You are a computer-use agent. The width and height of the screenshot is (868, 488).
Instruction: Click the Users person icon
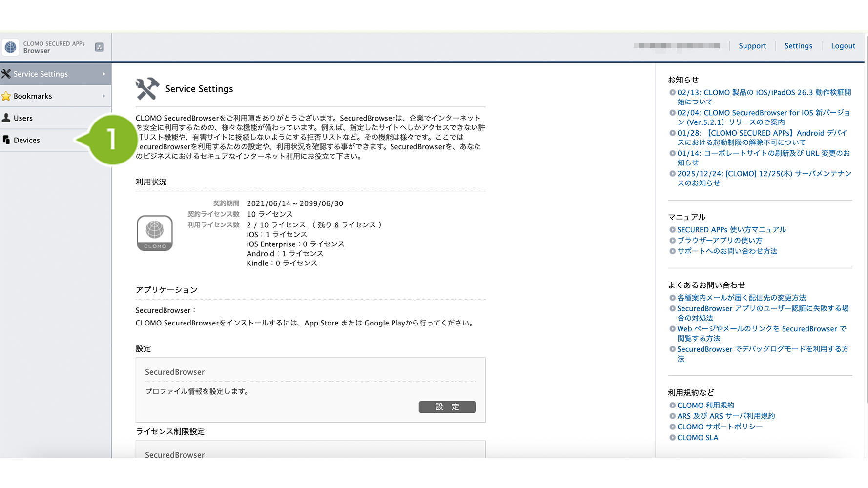pyautogui.click(x=6, y=118)
